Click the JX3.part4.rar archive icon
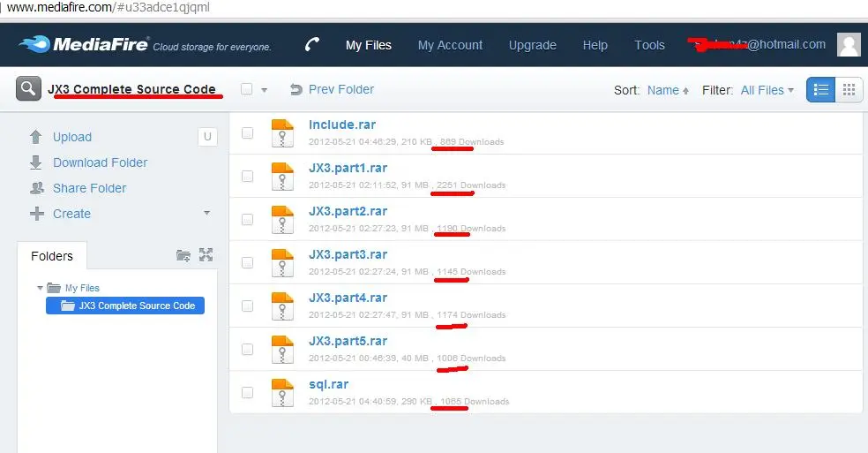The height and width of the screenshot is (453, 868). [282, 306]
